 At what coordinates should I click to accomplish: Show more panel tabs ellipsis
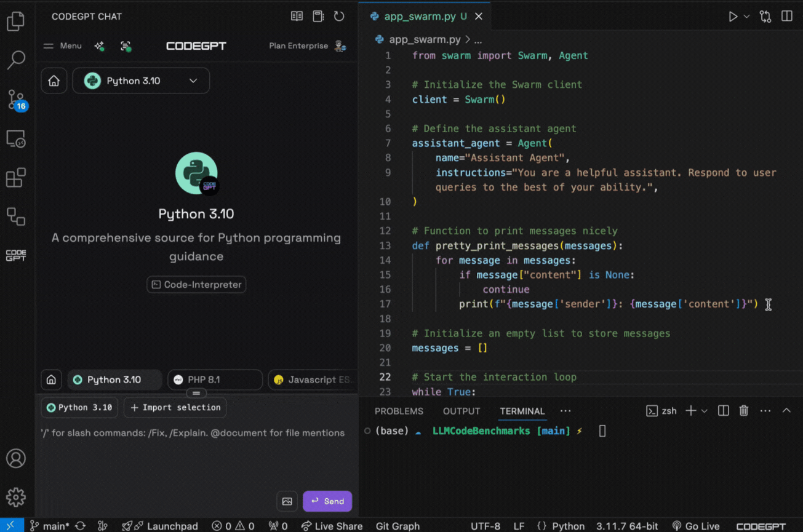(x=565, y=411)
